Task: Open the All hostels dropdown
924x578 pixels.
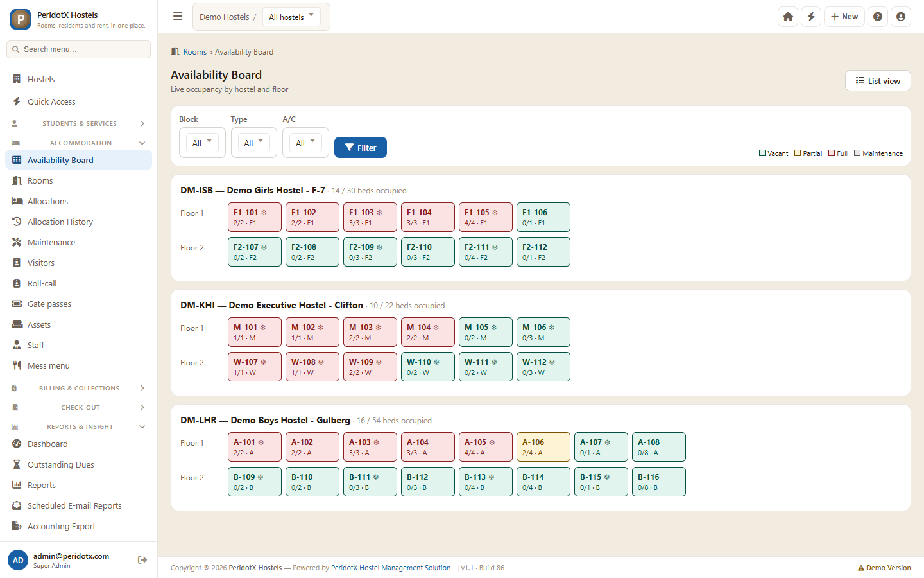Action: tap(291, 17)
